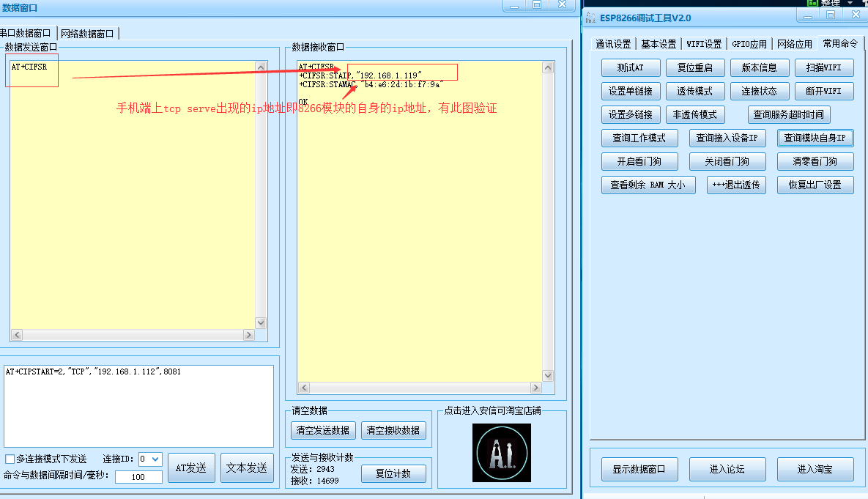Click 复位计数 button
The image size is (868, 499).
(x=393, y=473)
